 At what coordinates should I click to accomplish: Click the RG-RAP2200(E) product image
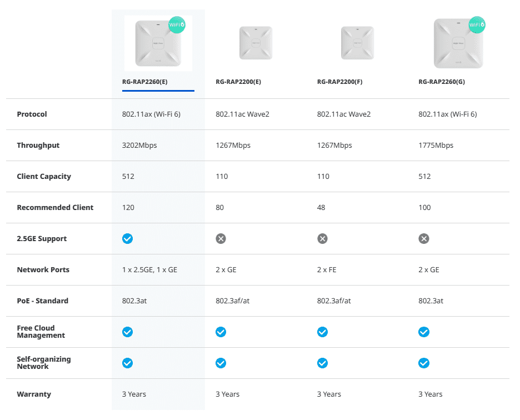[256, 43]
